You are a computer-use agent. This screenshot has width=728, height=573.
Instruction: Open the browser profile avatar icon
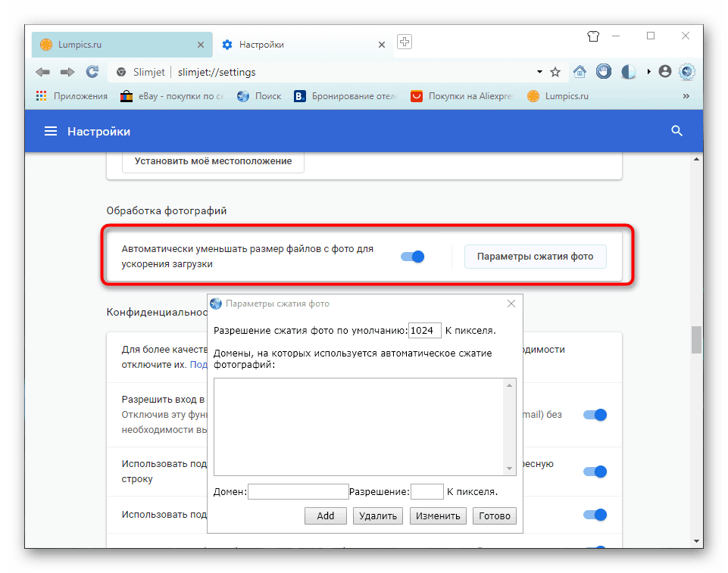click(664, 71)
